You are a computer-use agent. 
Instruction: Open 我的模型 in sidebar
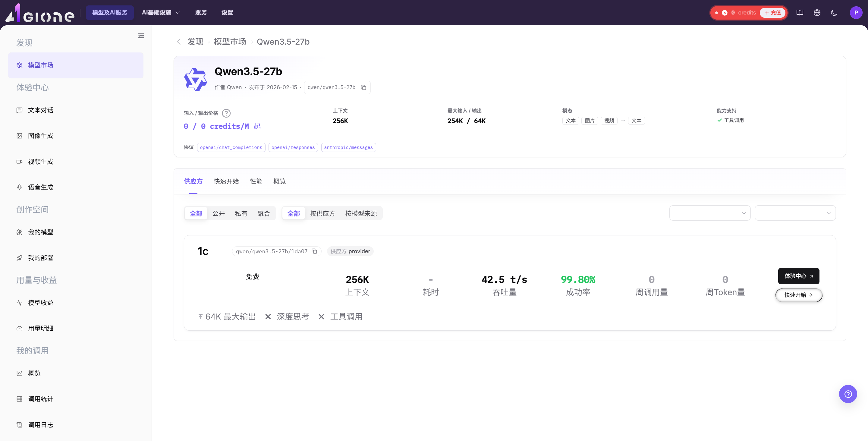(x=75, y=232)
